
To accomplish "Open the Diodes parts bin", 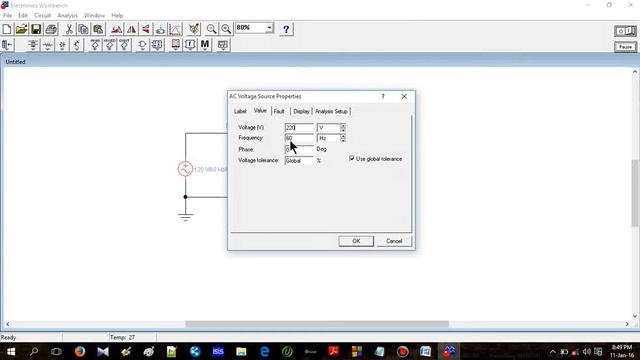I will click(62, 45).
